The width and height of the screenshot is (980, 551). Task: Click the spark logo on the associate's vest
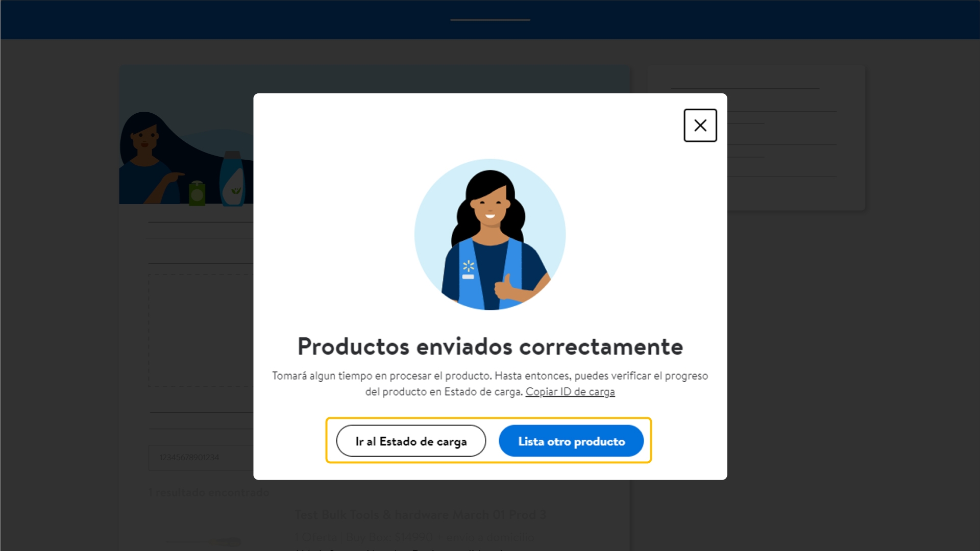point(468,266)
